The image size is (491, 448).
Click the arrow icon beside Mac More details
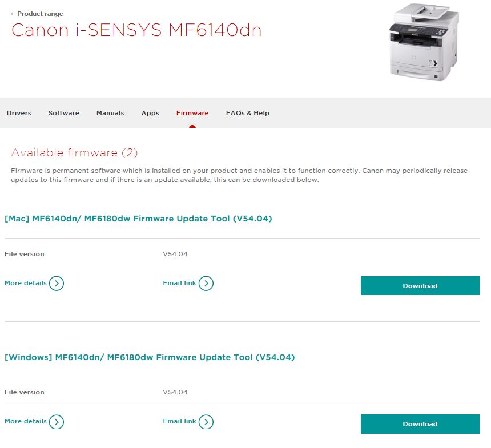coord(57,283)
